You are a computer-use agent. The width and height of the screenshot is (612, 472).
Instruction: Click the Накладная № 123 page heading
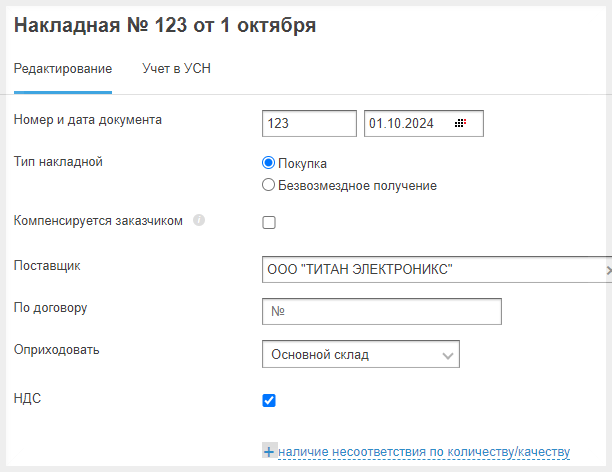click(165, 26)
